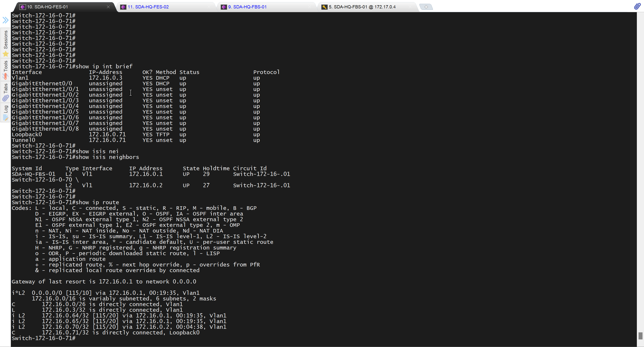Click the purple session icon on tab 11
Screen dimensions: 644x347
click(123, 7)
